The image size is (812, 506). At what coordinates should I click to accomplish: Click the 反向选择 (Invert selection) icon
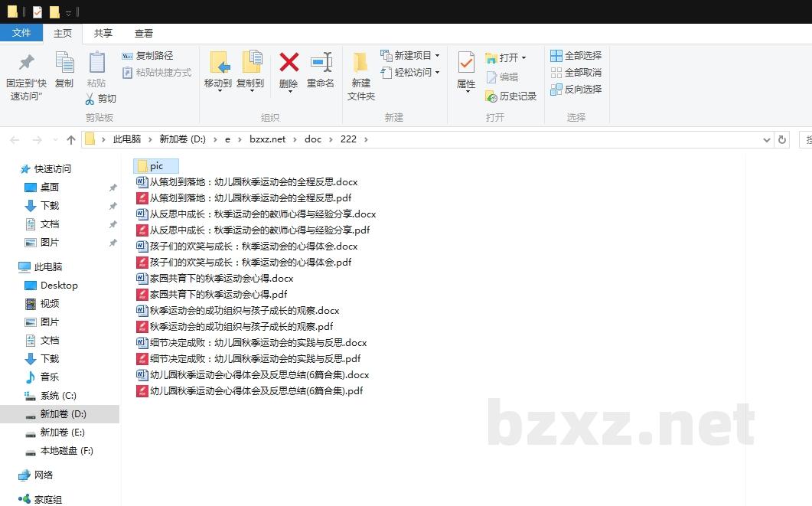[x=556, y=90]
